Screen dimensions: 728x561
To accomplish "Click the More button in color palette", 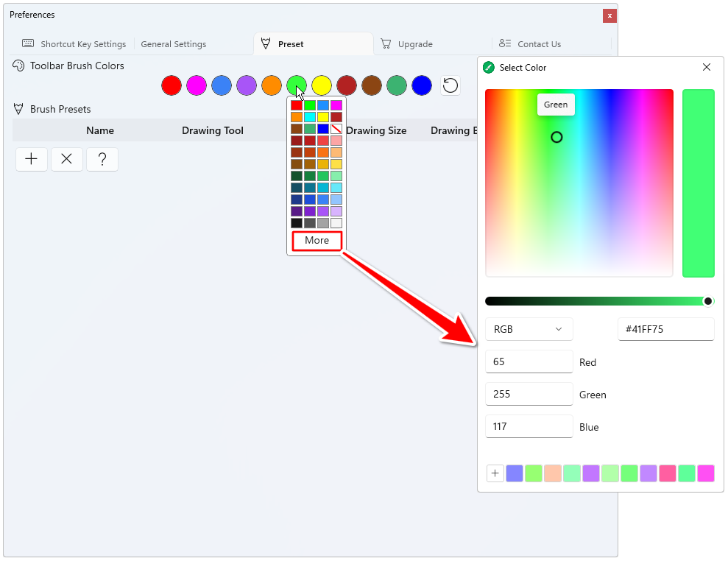I will [x=317, y=241].
